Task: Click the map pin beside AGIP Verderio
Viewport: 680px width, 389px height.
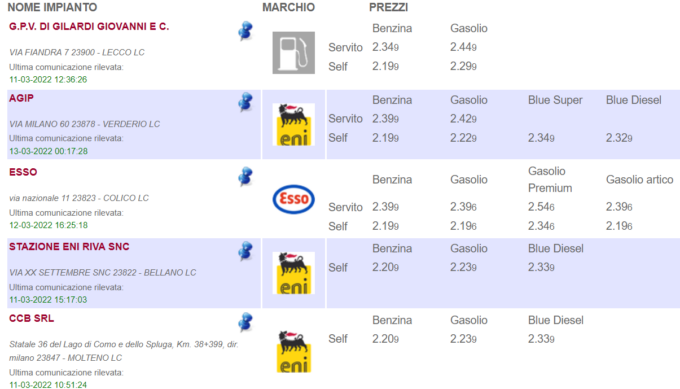Action: tap(245, 102)
